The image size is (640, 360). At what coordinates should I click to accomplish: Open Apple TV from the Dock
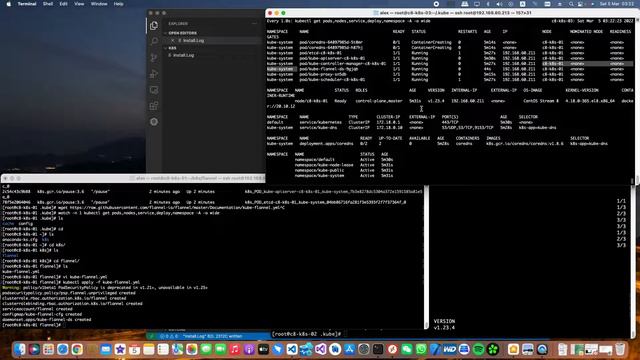click(263, 349)
